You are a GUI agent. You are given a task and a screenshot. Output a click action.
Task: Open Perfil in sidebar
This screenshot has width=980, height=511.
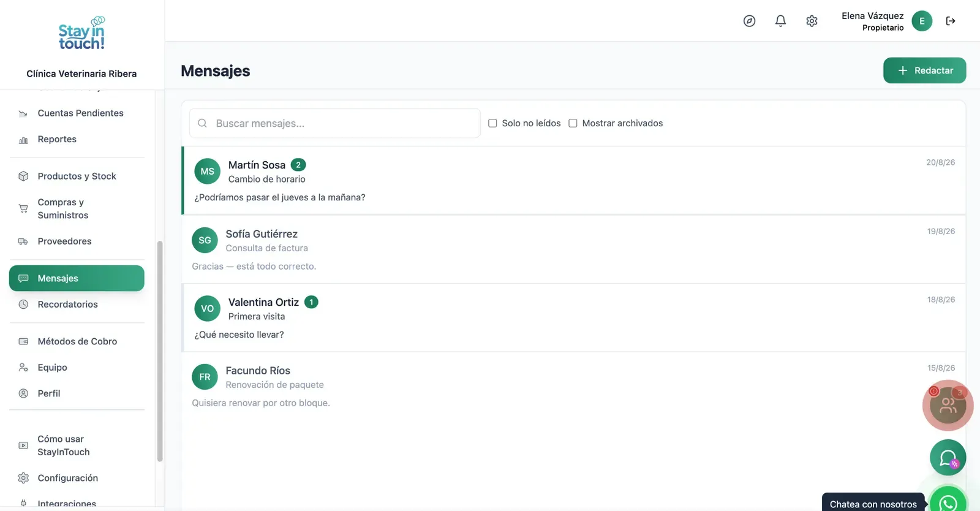77,393
